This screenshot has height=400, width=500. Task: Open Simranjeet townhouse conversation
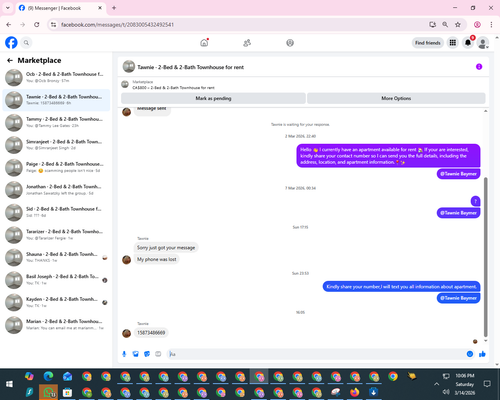click(56, 145)
